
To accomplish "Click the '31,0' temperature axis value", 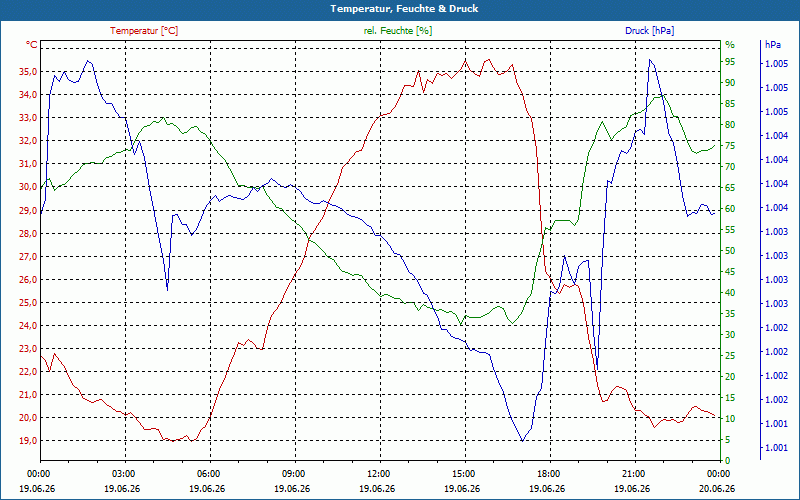I will point(28,164).
